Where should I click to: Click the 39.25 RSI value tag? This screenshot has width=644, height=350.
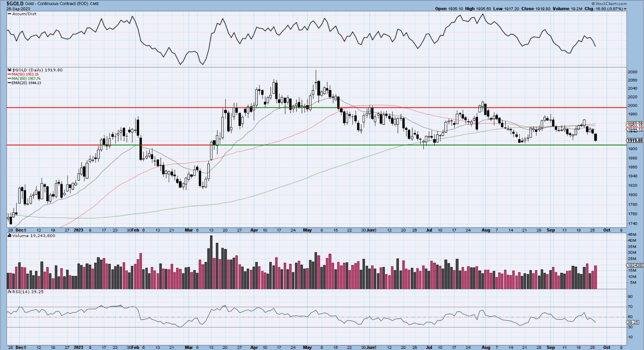point(633,322)
